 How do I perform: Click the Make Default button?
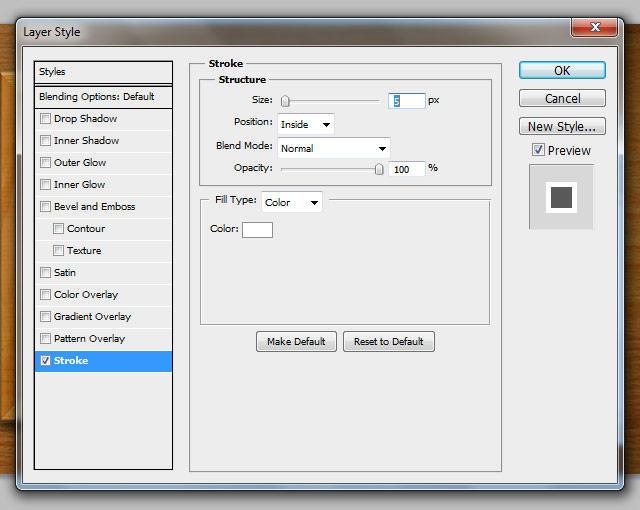(296, 342)
